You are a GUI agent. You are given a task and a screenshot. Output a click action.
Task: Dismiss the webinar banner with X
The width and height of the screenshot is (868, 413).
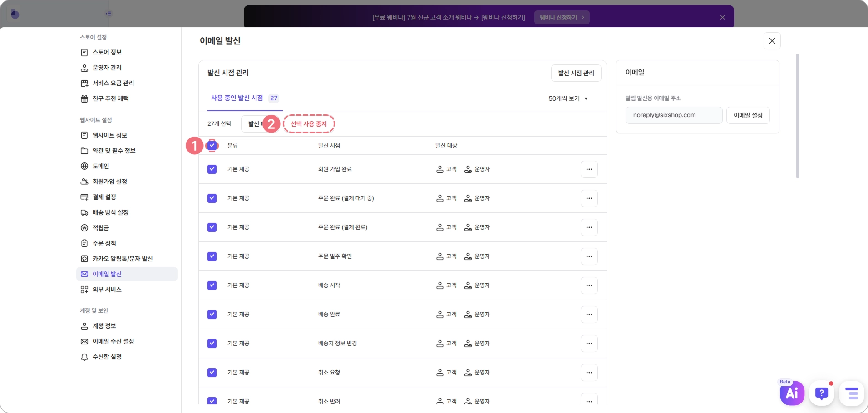(x=722, y=17)
